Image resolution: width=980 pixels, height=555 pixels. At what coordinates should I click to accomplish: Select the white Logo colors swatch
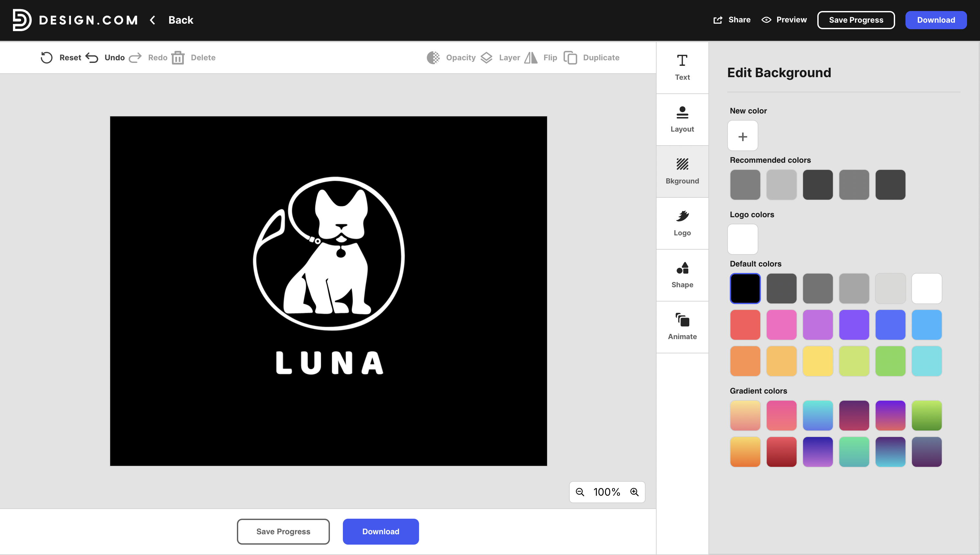(743, 239)
